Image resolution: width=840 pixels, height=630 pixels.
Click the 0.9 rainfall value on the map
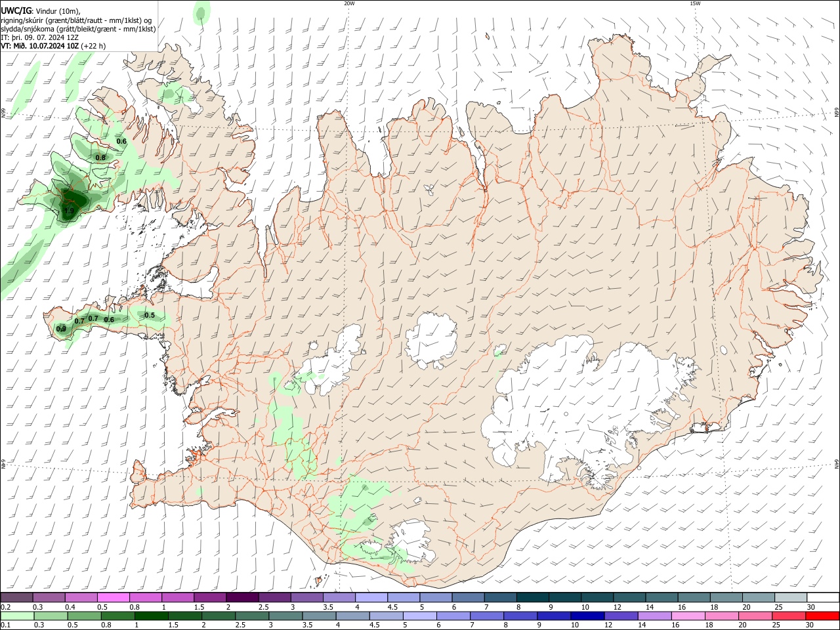point(61,329)
